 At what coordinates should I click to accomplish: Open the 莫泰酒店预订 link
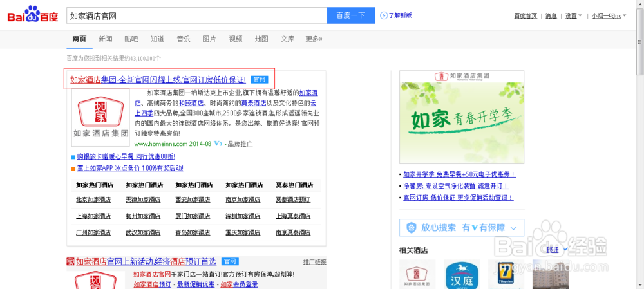pos(293,200)
